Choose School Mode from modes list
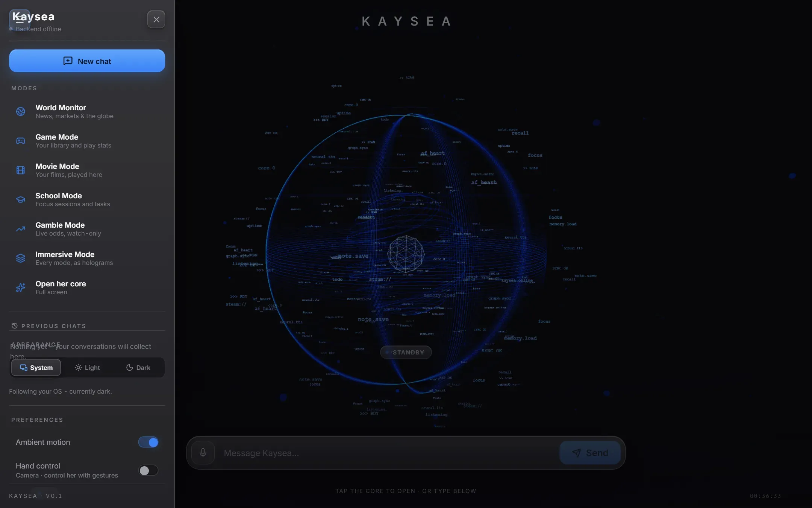The width and height of the screenshot is (812, 508). pyautogui.click(x=87, y=199)
